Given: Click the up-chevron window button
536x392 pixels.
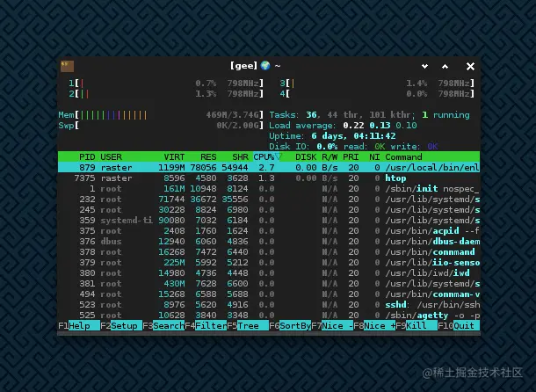Looking at the screenshot, I should (445, 66).
